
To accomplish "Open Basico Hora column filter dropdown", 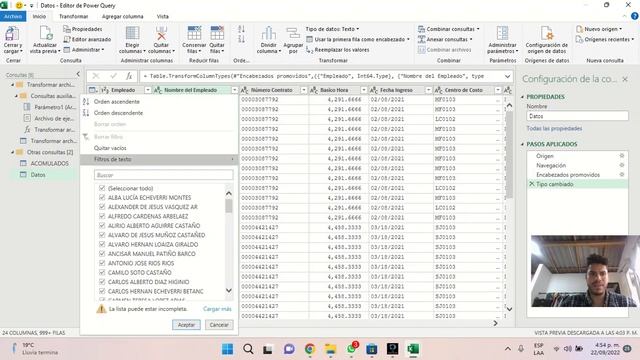I will point(364,90).
